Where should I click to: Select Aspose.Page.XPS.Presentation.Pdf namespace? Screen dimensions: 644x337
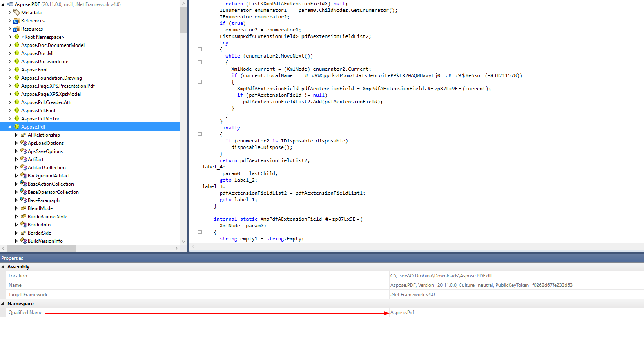point(58,86)
